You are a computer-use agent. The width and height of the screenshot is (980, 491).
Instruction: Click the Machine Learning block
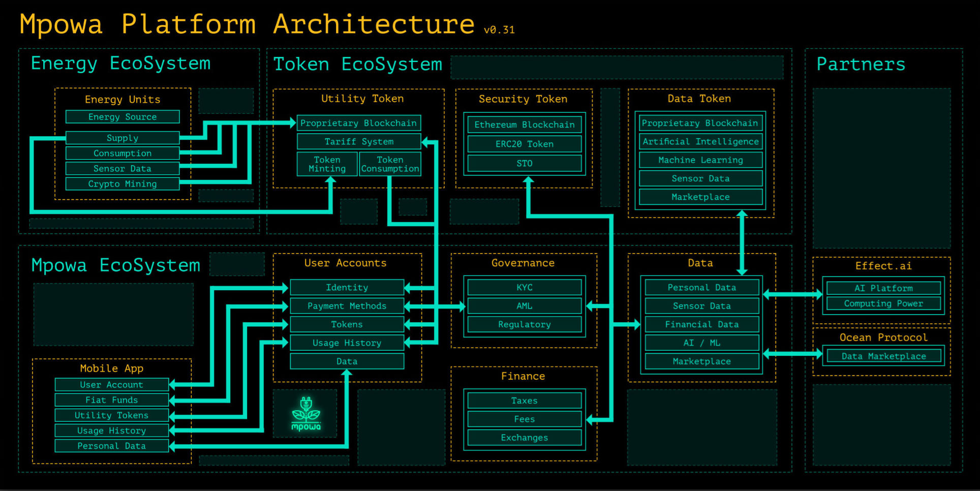coord(700,160)
